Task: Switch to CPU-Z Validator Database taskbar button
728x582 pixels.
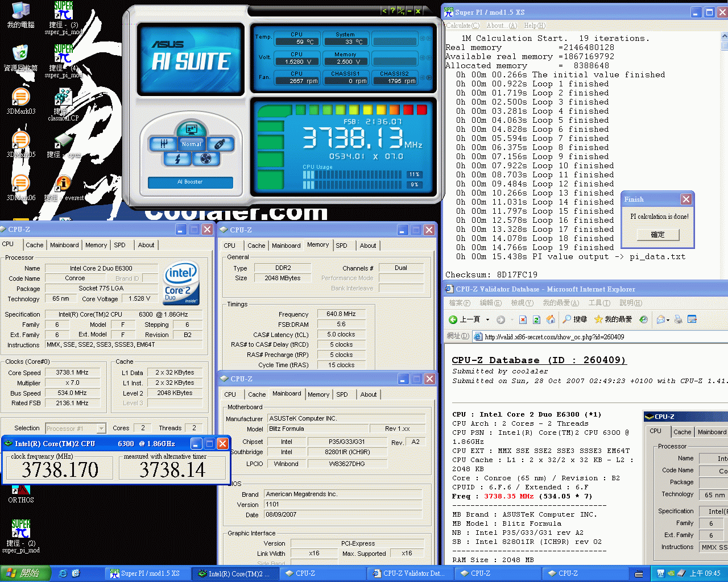Action: 409,573
